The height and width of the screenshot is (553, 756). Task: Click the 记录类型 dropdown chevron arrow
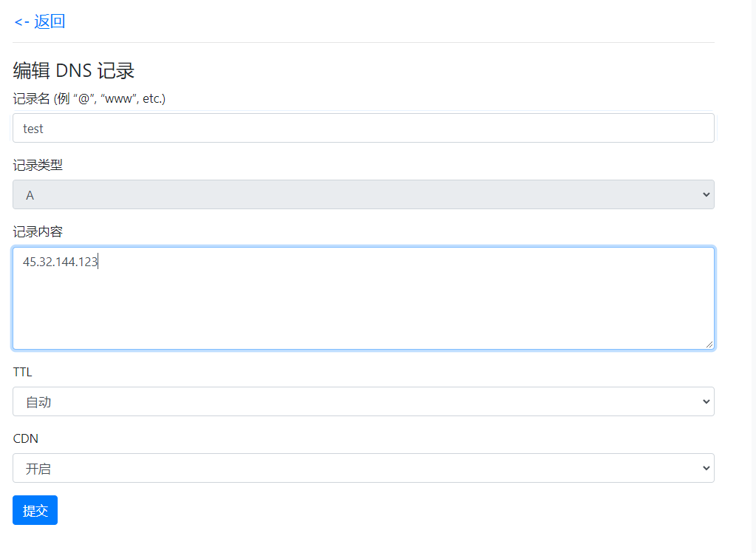(x=706, y=194)
